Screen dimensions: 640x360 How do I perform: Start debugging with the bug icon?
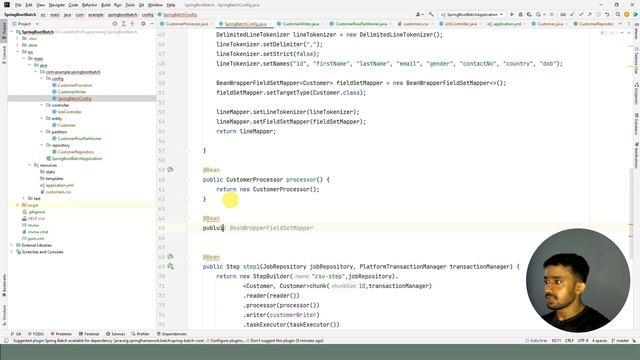pyautogui.click(x=520, y=14)
